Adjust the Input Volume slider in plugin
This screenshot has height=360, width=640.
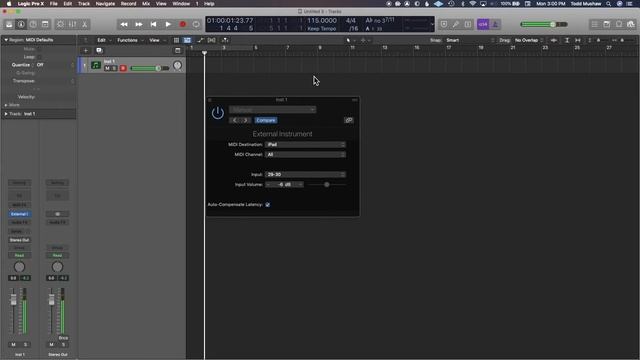(327, 184)
